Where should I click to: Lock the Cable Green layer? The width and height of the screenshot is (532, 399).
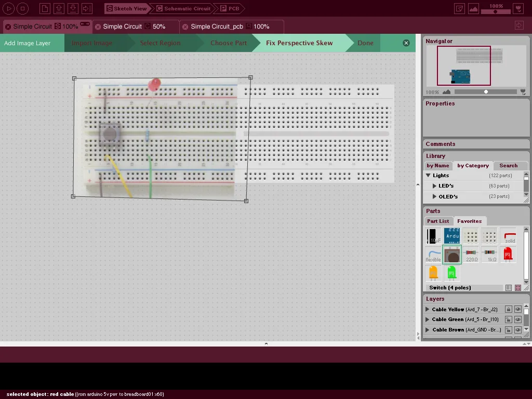[508, 320]
